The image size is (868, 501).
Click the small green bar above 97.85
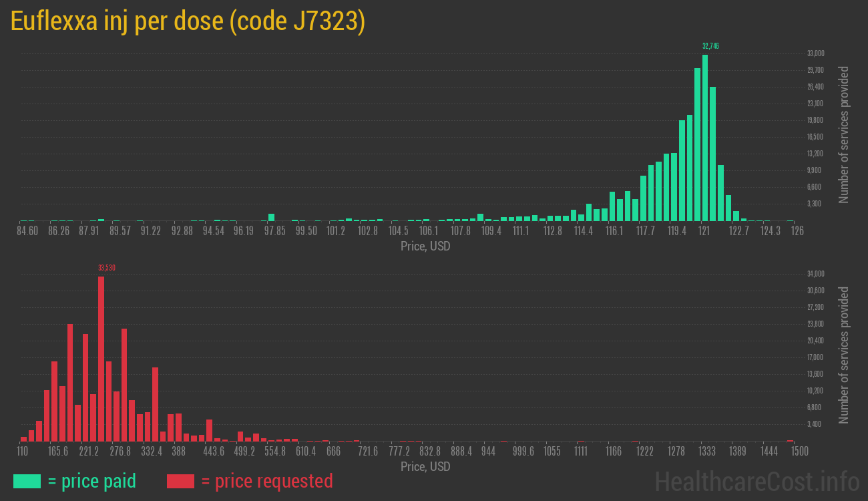coord(272,217)
